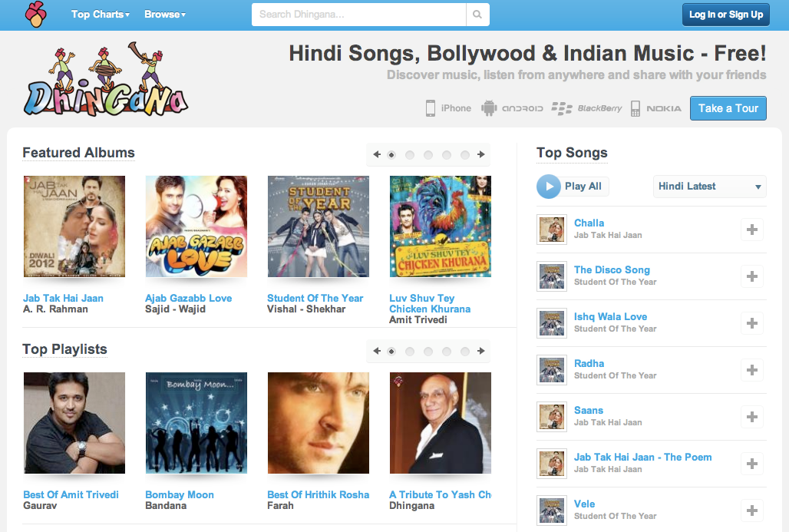789x532 pixels.
Task: Go to previous Top Playlists page arrow
Action: 376,352
